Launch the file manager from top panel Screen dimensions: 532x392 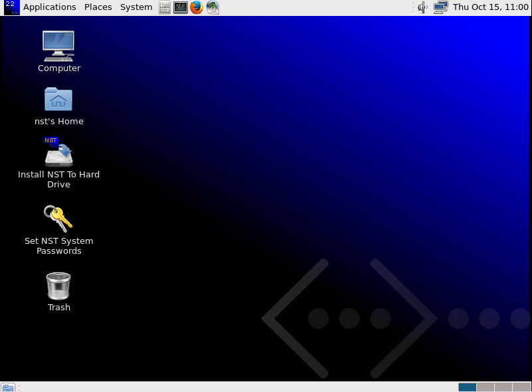click(x=165, y=7)
